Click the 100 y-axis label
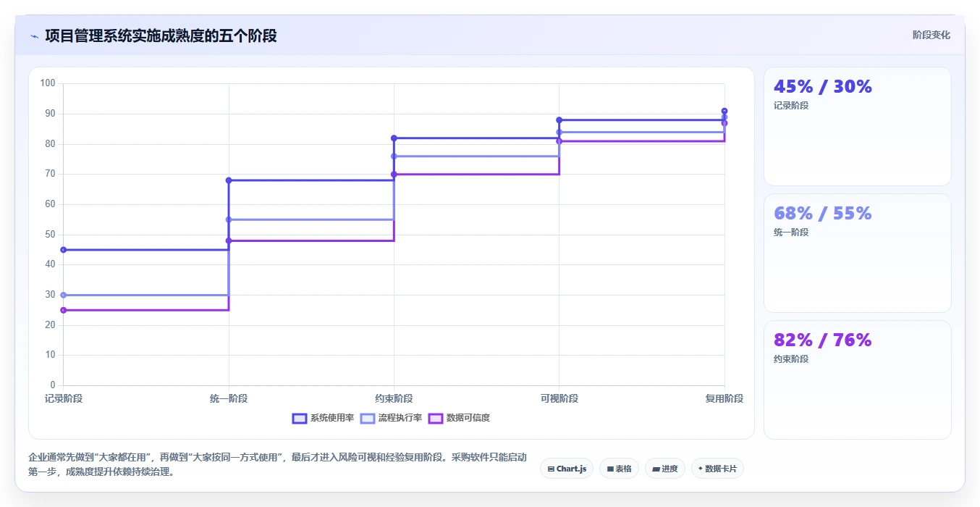 [x=48, y=83]
